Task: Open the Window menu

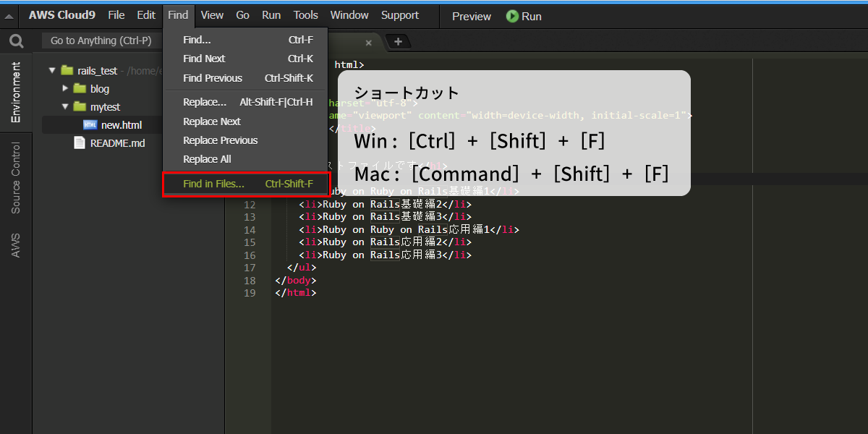Action: (x=349, y=15)
